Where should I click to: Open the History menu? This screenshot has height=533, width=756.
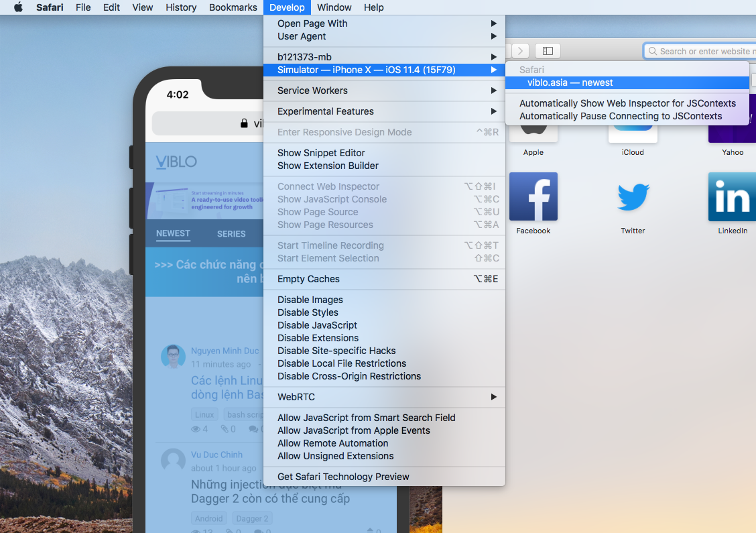tap(181, 7)
